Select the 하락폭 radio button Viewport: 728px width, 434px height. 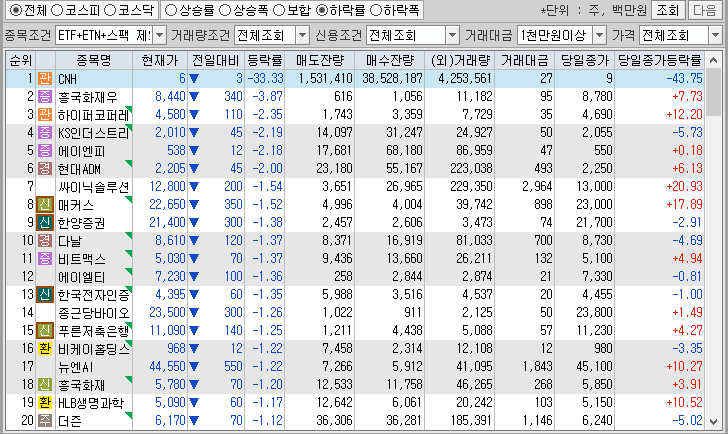pyautogui.click(x=376, y=10)
